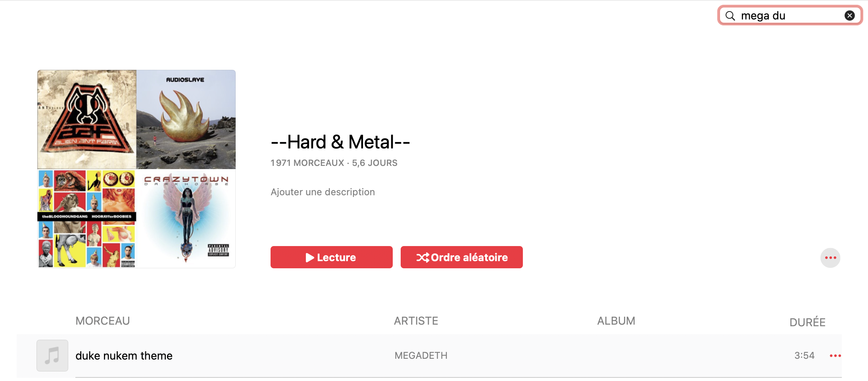Click the Crazy Town album cover
Screen dimensions: 868x381
click(x=186, y=219)
